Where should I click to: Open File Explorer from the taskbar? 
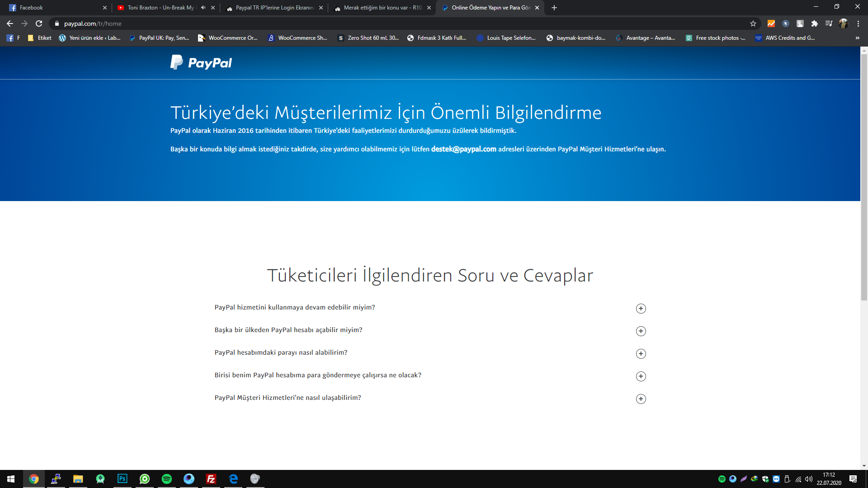pyautogui.click(x=78, y=479)
